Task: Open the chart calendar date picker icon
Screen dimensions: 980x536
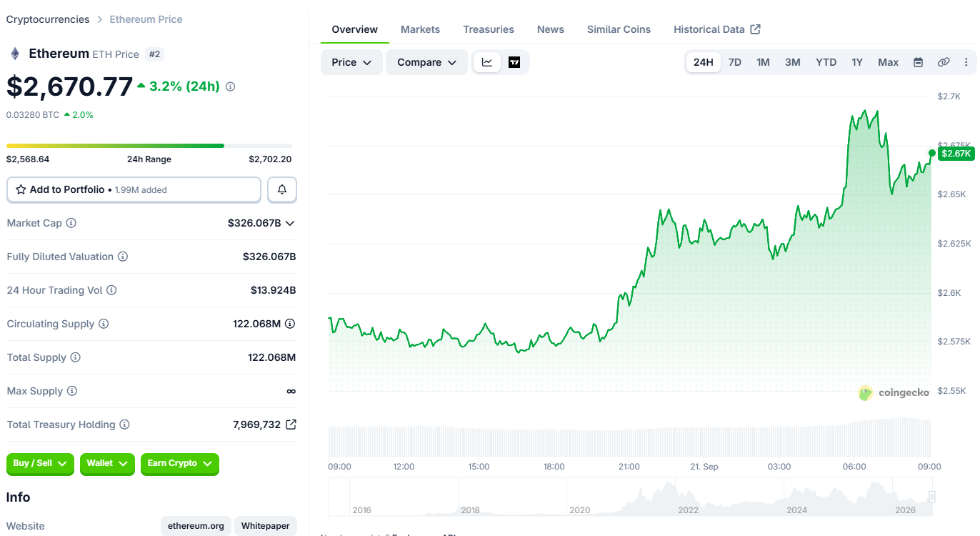Action: [x=919, y=62]
